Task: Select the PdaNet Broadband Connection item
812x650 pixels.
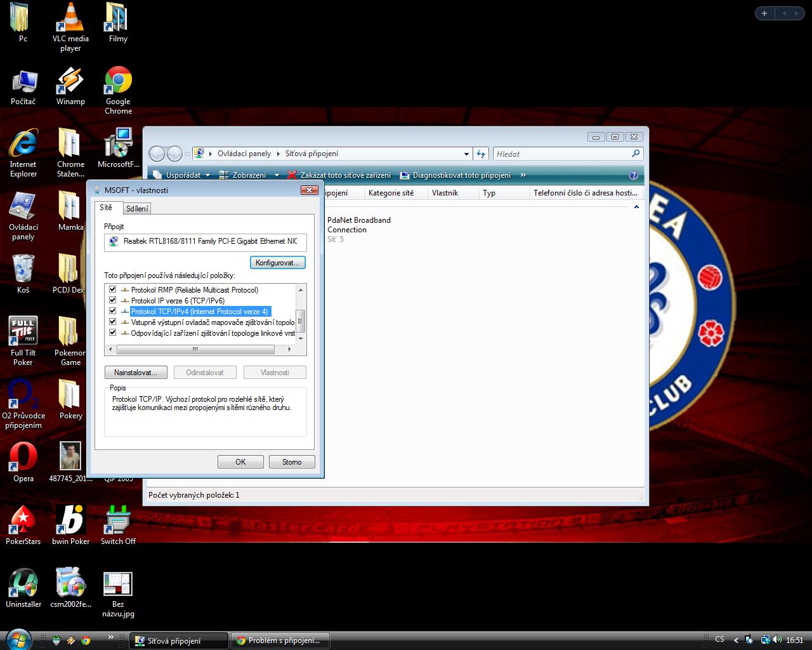Action: [359, 229]
